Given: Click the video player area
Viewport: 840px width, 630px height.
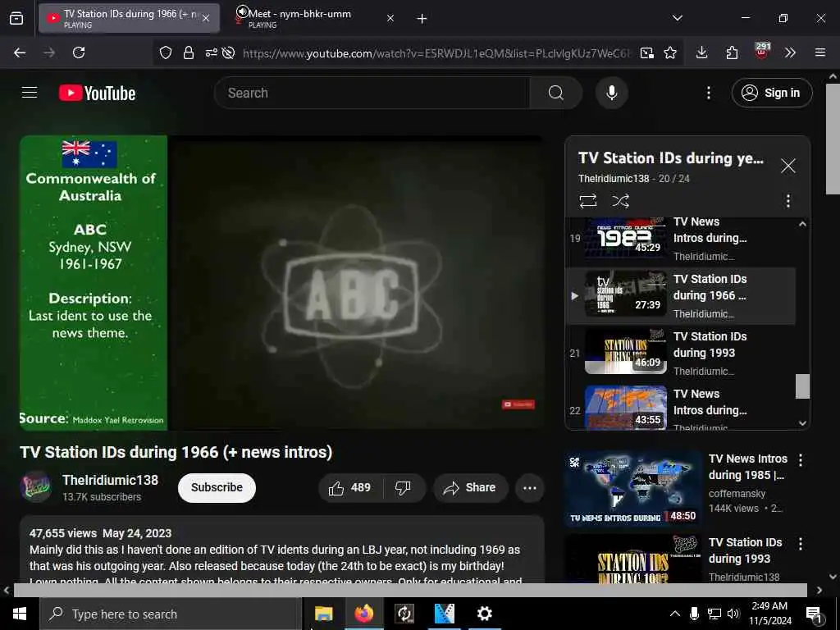Looking at the screenshot, I should point(282,283).
